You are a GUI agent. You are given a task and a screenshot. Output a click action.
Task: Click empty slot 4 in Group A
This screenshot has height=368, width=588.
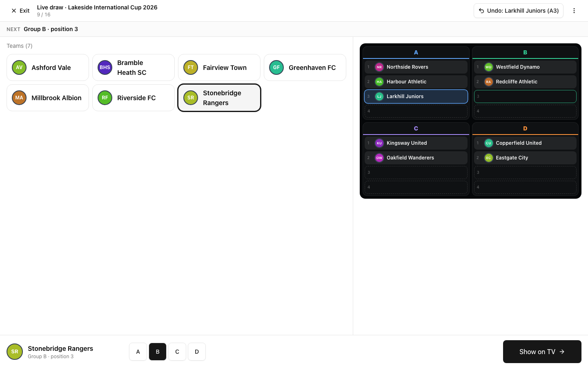[x=416, y=111]
